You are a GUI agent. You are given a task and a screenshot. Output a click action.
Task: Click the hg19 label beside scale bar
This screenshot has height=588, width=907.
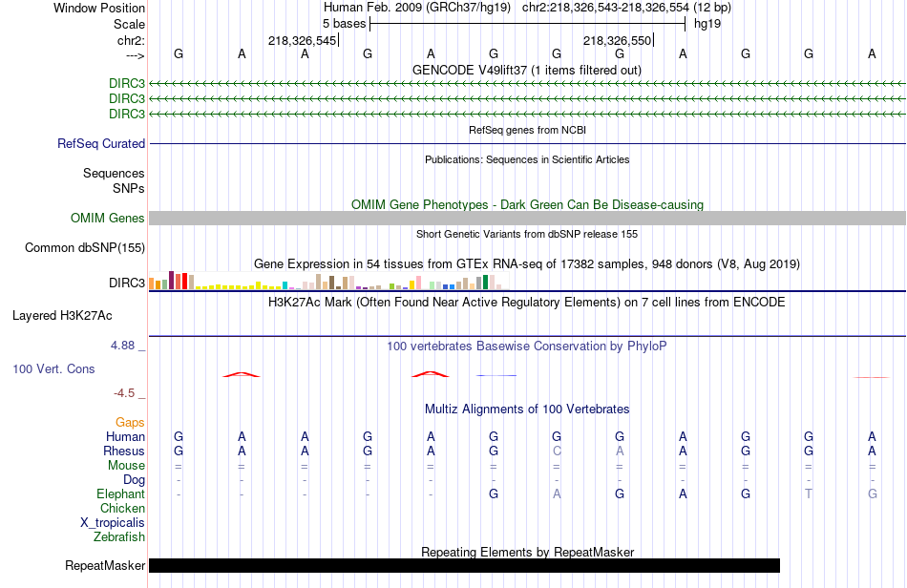tap(707, 24)
